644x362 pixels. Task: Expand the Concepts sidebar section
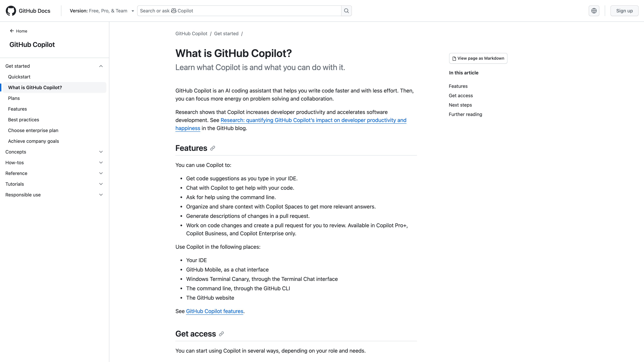coord(101,152)
